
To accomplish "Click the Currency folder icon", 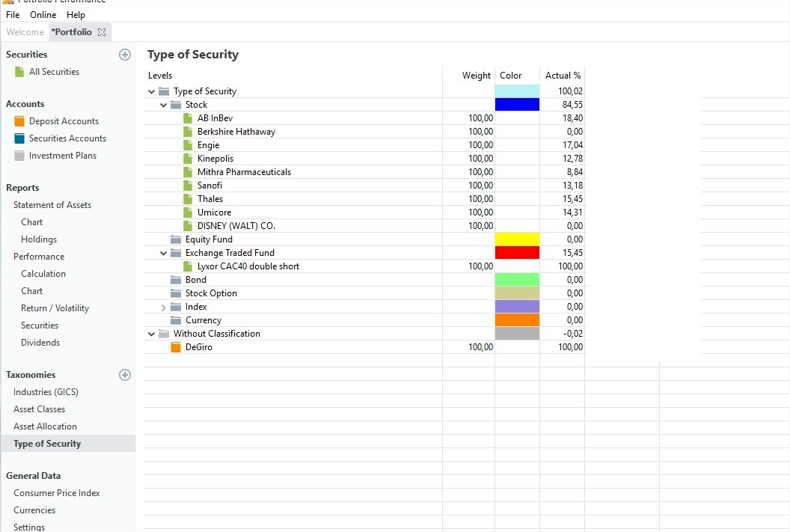I will coord(175,320).
